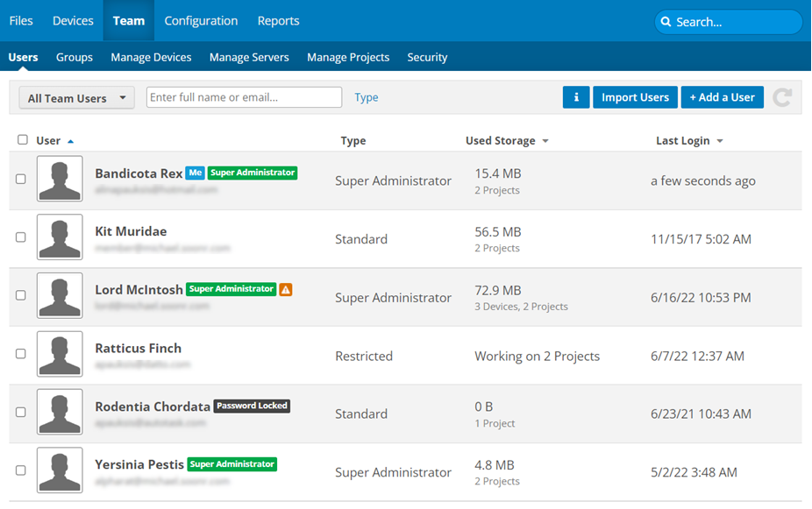Click Bandicota Rex's avatar picture
The width and height of the screenshot is (812, 509).
click(x=60, y=179)
